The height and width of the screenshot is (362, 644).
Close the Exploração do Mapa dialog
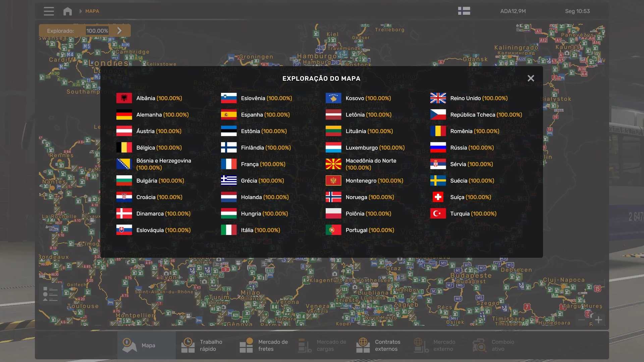click(531, 78)
